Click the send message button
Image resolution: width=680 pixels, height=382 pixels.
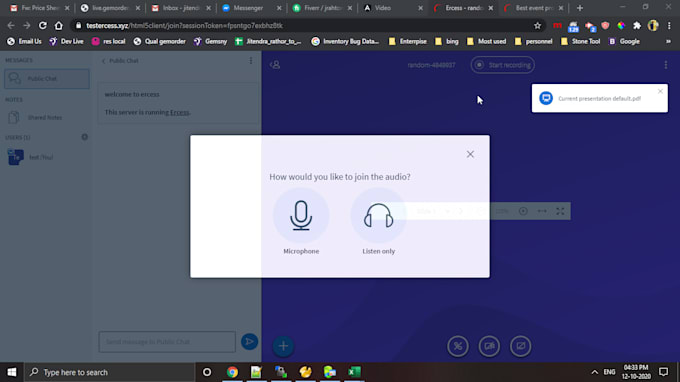(249, 342)
